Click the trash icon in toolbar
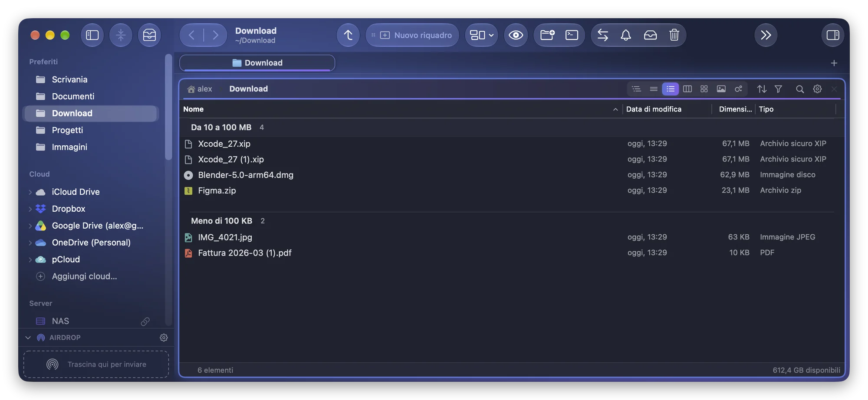This screenshot has height=400, width=868. coord(674,35)
